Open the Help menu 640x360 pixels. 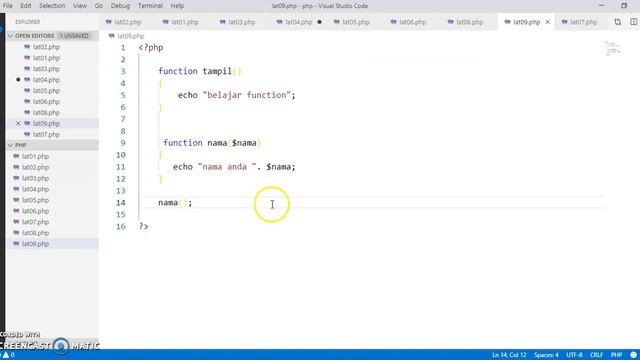point(177,6)
